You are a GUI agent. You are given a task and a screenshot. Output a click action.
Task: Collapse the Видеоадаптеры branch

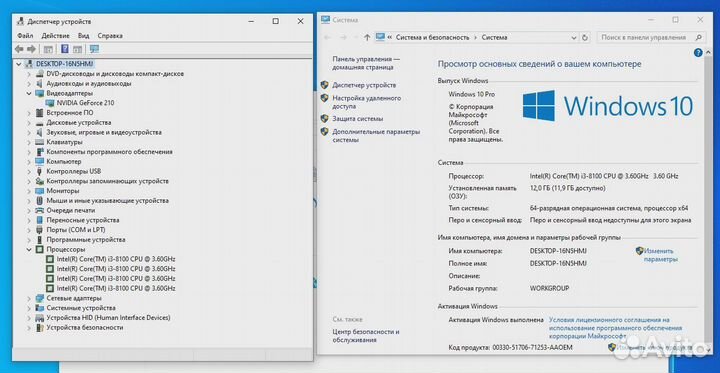coord(29,93)
